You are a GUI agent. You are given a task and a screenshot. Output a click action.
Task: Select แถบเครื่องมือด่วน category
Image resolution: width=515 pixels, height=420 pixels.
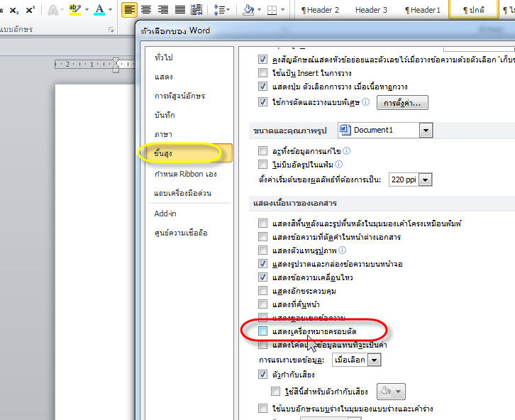[189, 193]
